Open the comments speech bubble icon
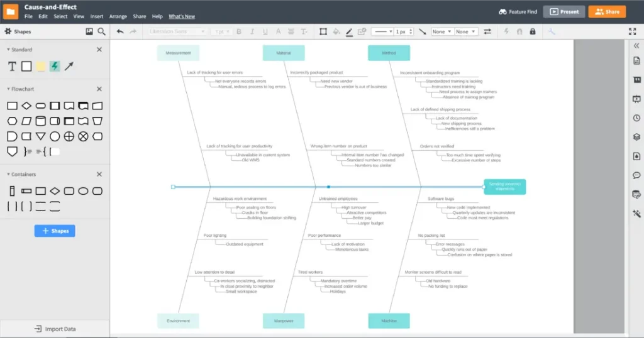Viewport: 644px width, 338px height. click(636, 175)
